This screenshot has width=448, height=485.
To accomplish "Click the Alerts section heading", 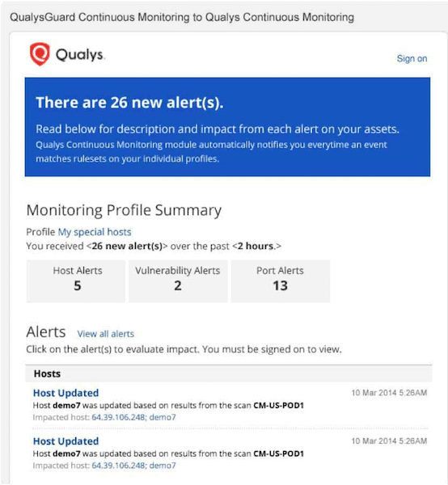I will tap(46, 332).
